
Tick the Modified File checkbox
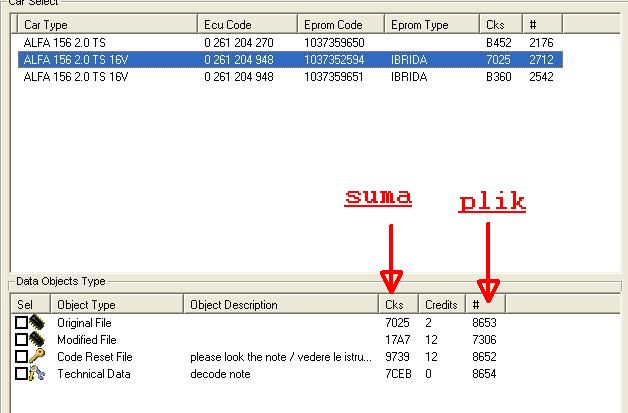click(x=21, y=340)
